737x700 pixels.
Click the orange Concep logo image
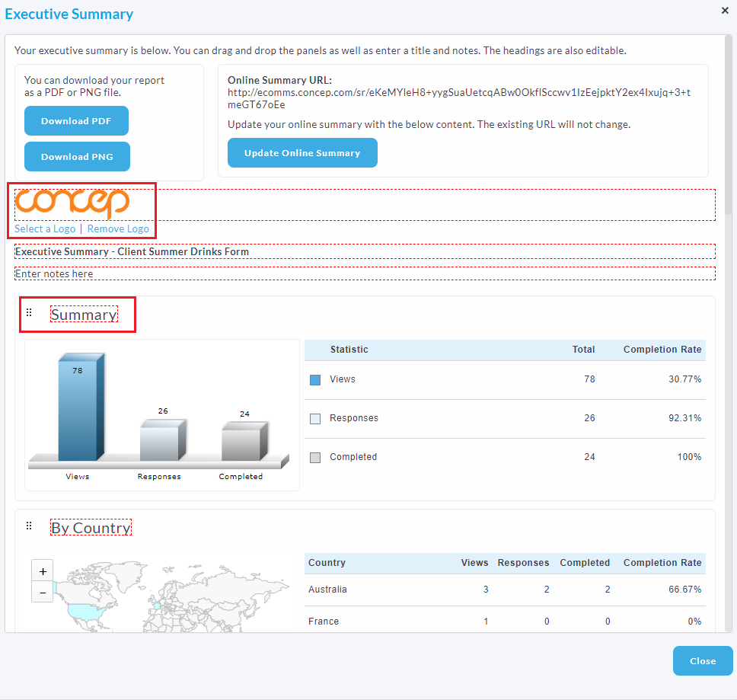(x=72, y=203)
